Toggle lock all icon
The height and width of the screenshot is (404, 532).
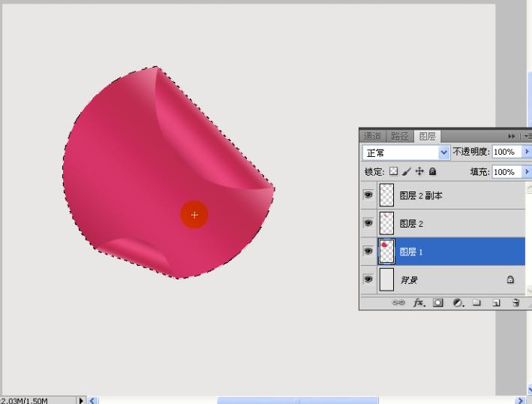click(x=432, y=171)
